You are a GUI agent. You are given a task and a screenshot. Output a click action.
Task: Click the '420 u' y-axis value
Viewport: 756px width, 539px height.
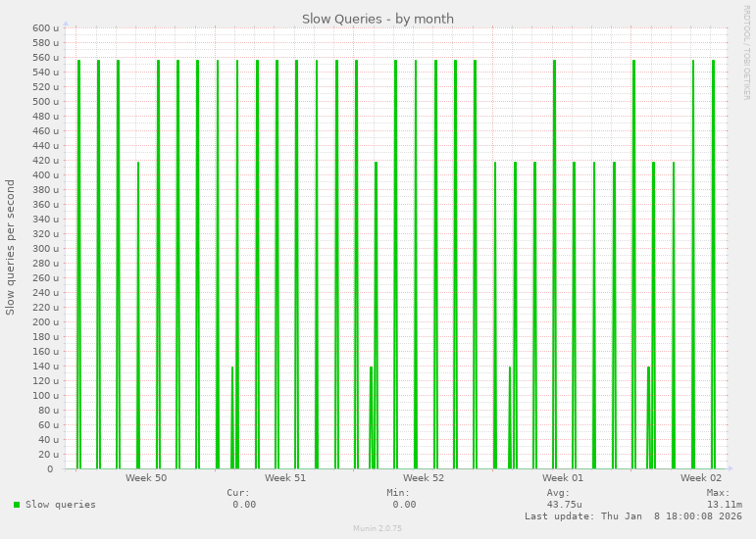[x=46, y=161]
